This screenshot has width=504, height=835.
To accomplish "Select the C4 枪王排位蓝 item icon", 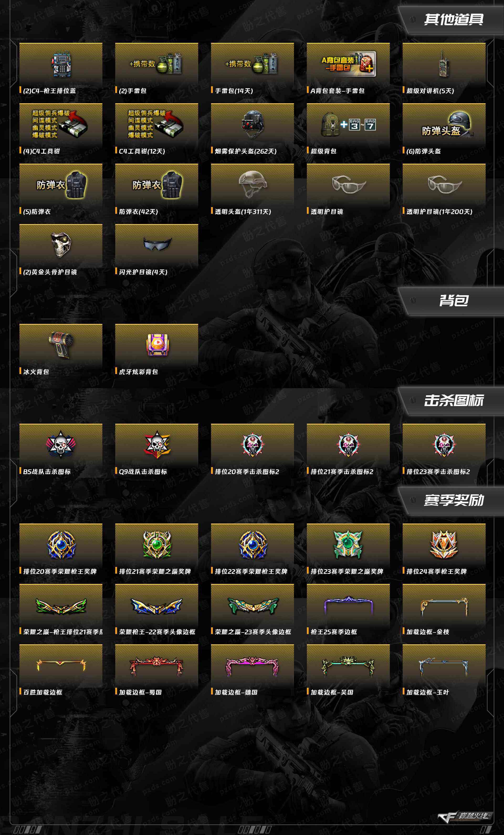I will tap(61, 64).
